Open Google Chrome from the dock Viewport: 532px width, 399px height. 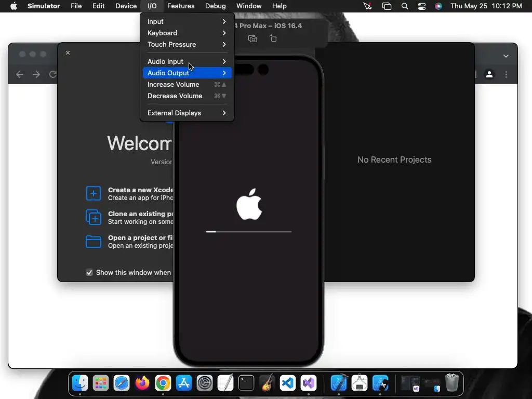point(163,383)
